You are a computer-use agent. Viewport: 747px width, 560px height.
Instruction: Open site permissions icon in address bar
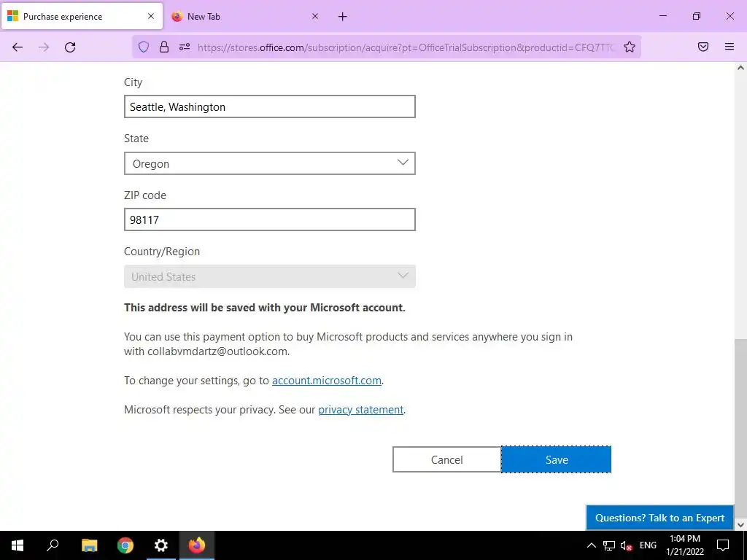click(x=185, y=47)
